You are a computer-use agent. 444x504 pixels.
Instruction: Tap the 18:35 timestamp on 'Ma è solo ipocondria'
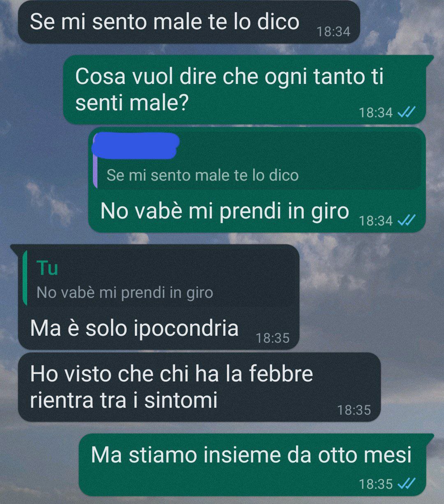click(x=273, y=338)
